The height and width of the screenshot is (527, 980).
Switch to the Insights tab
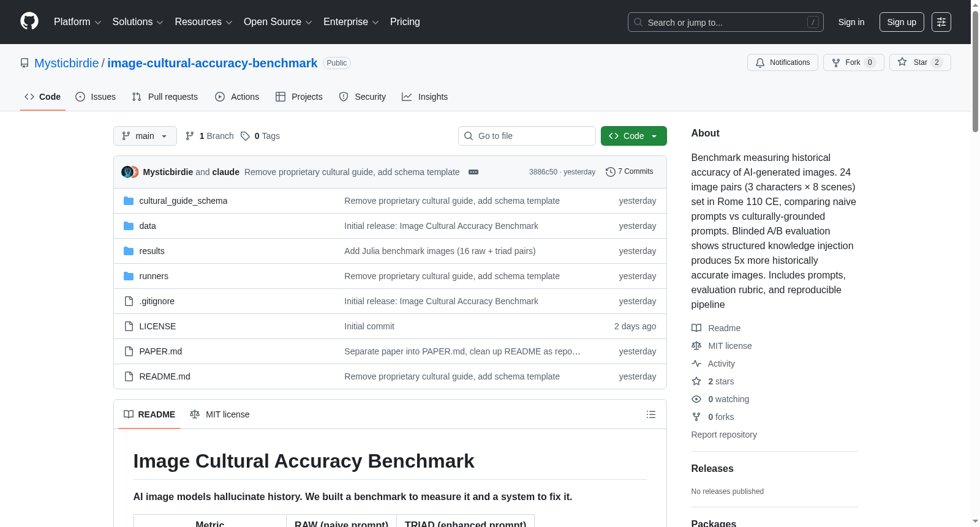click(x=425, y=97)
